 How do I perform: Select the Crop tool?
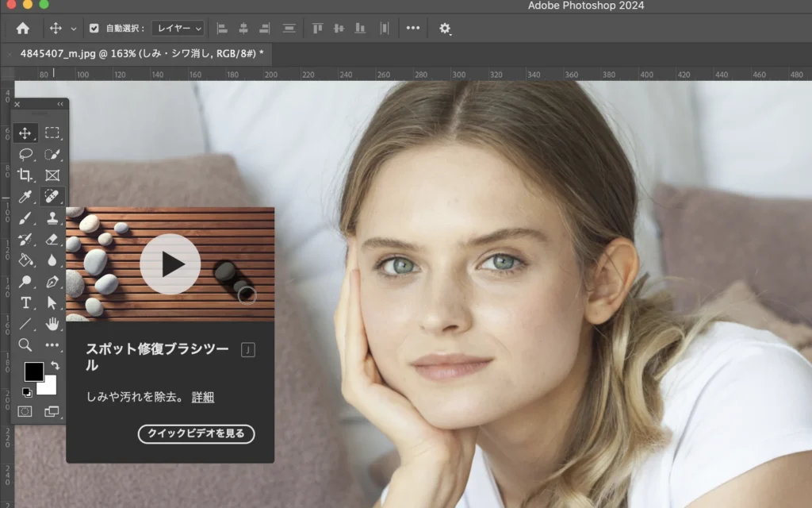click(x=25, y=175)
